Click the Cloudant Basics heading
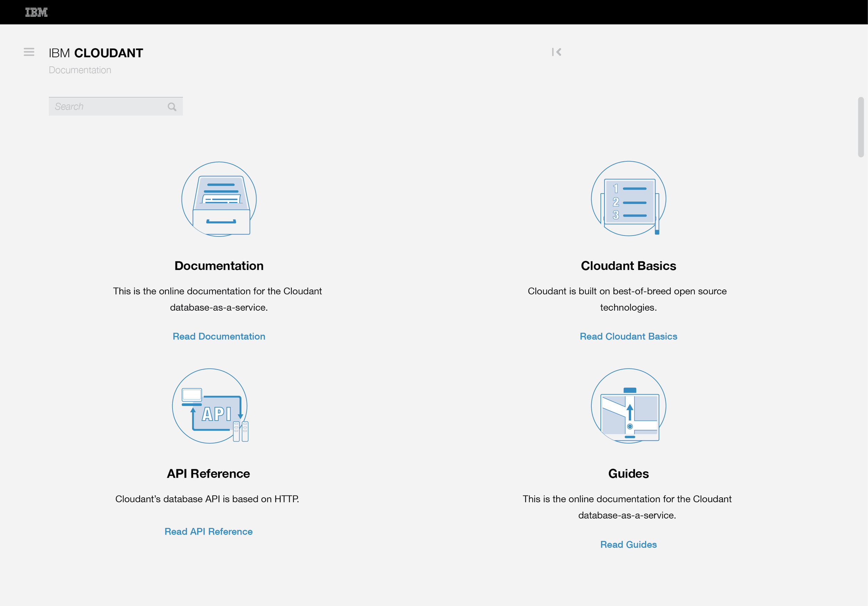The height and width of the screenshot is (606, 868). point(628,266)
